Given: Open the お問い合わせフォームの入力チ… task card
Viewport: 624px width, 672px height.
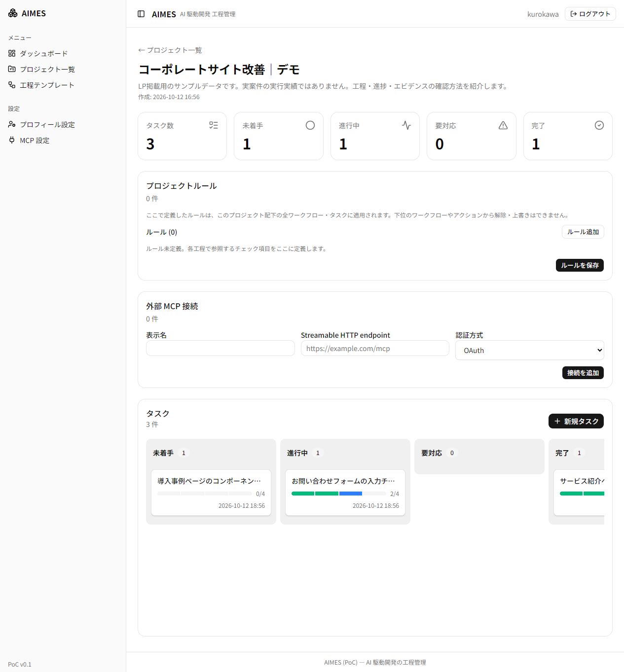Looking at the screenshot, I should (345, 493).
